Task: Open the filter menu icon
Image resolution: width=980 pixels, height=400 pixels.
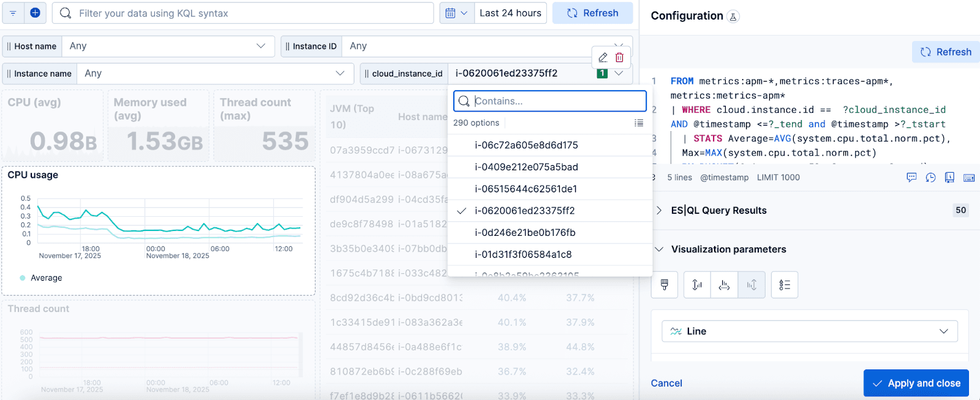Action: (x=13, y=13)
